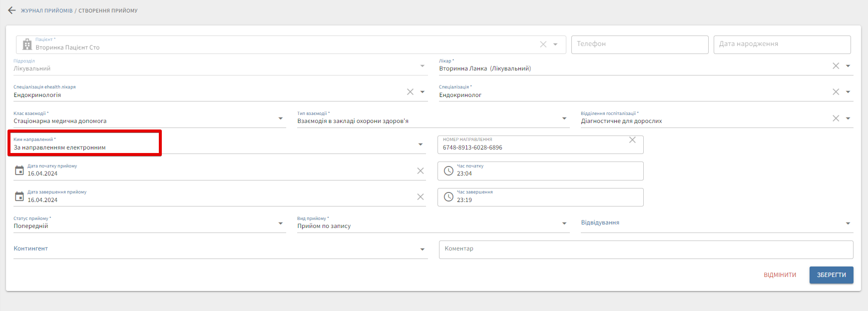Click the clock icon for Час завершення
This screenshot has width=868, height=311.
coord(448,196)
